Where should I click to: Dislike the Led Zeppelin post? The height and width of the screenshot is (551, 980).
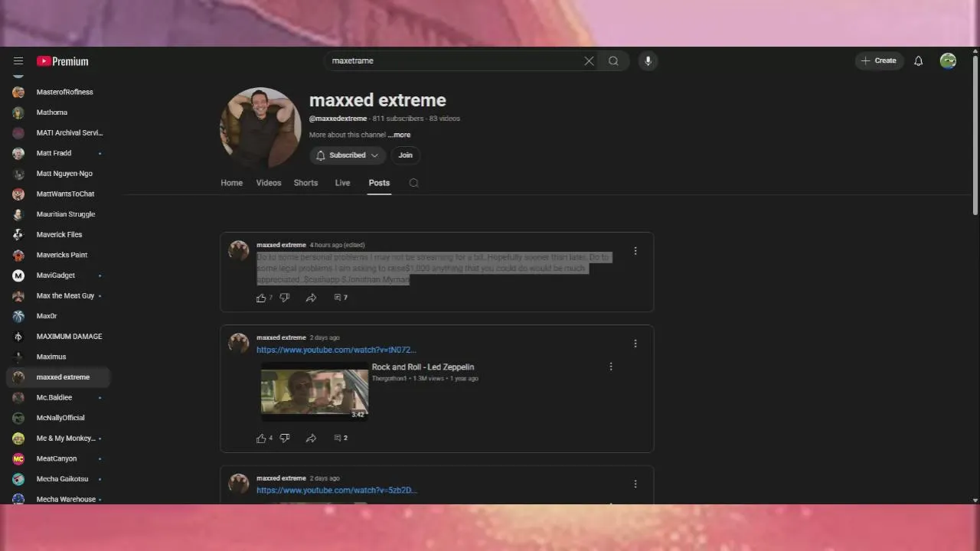(285, 439)
